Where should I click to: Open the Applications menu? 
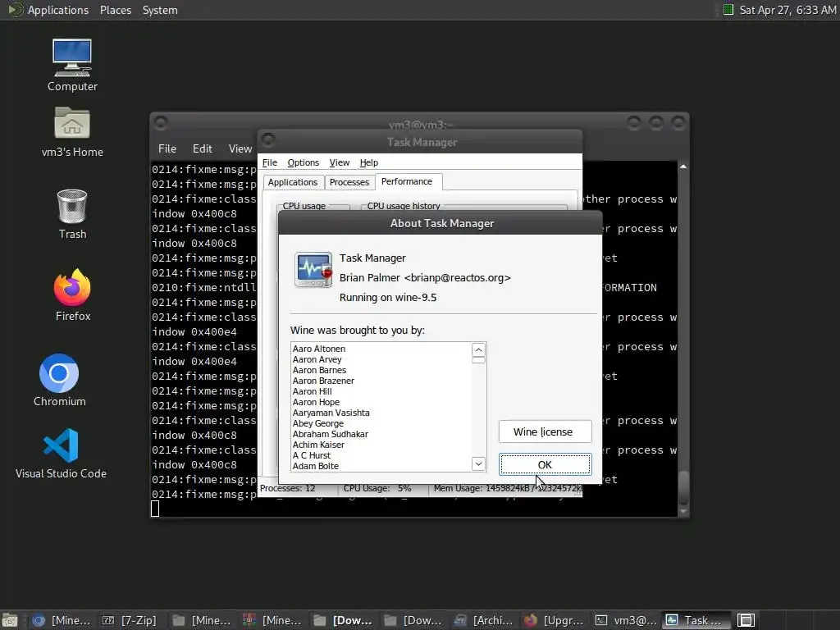pos(58,10)
